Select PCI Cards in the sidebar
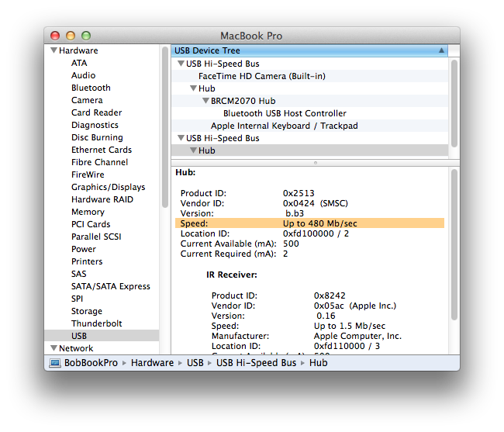Image resolution: width=504 pixels, height=432 pixels. (91, 224)
